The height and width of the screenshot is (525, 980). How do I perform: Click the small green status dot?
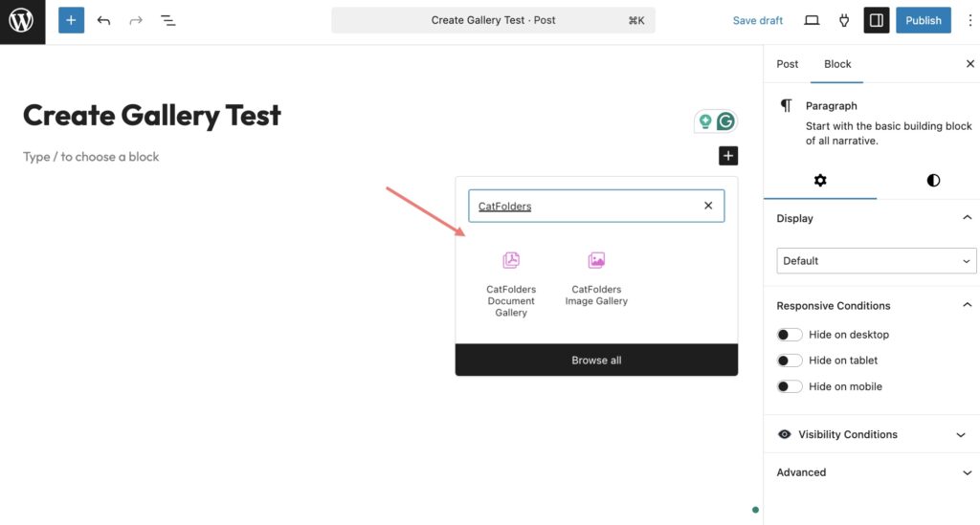[x=755, y=510]
